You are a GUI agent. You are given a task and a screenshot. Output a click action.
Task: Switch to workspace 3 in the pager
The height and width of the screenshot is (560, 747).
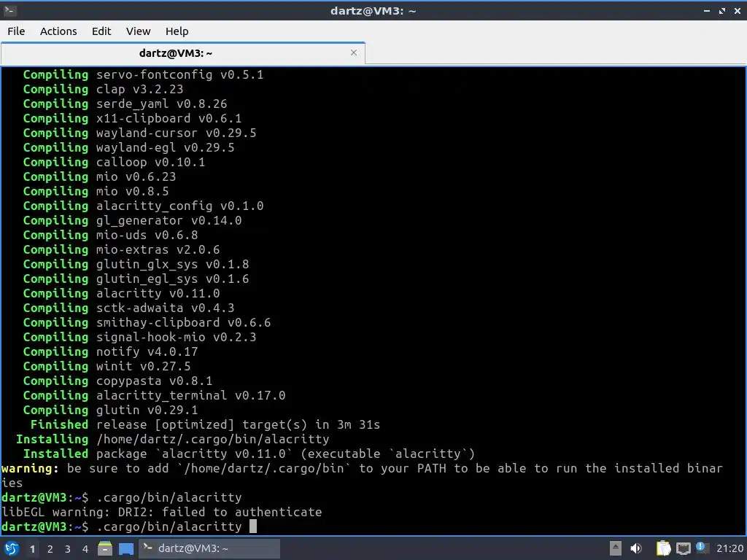point(68,549)
